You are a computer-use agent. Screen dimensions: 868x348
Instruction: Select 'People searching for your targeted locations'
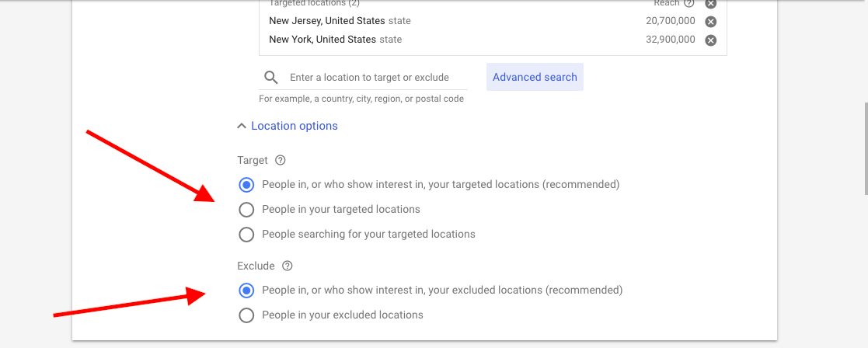[x=246, y=235]
